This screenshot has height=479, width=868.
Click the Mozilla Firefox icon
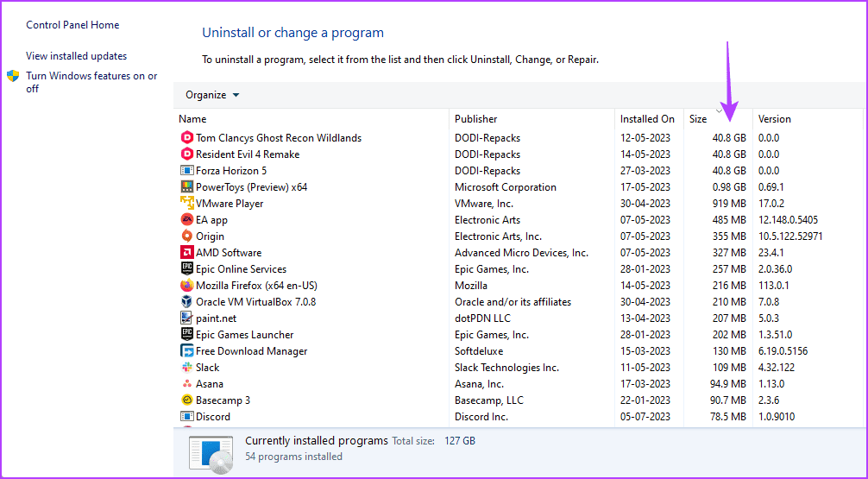pyautogui.click(x=187, y=286)
